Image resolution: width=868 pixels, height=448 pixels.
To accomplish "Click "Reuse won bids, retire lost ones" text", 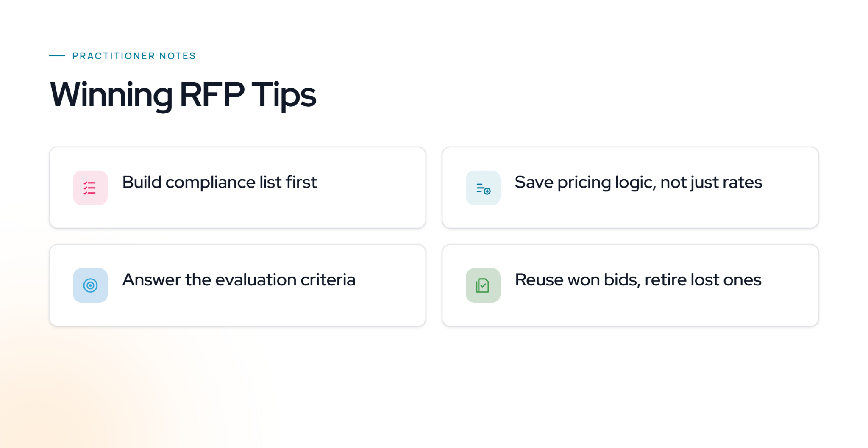I will tap(638, 280).
